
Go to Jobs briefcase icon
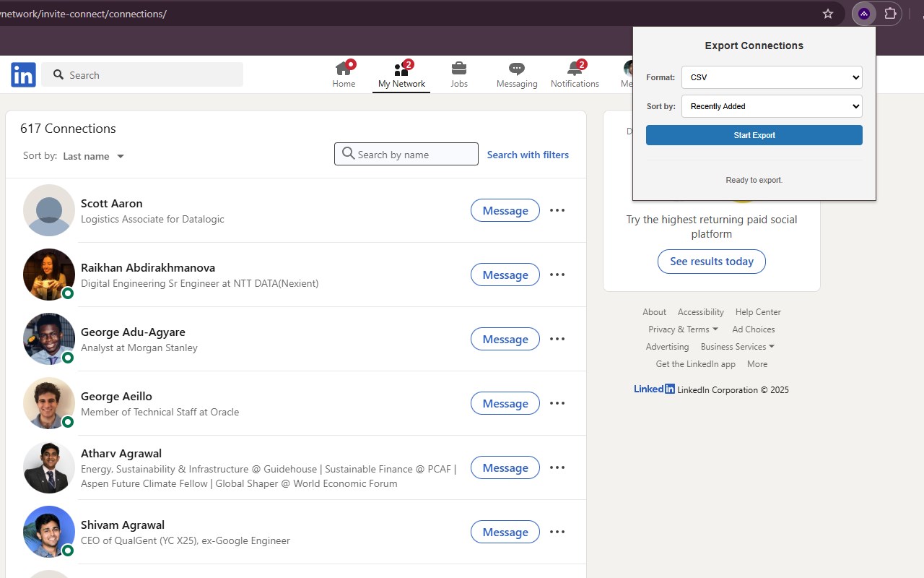(459, 69)
